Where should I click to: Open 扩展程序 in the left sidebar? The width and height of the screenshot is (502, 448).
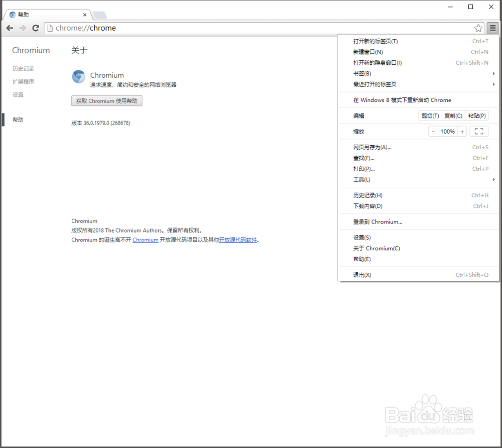pyautogui.click(x=23, y=82)
